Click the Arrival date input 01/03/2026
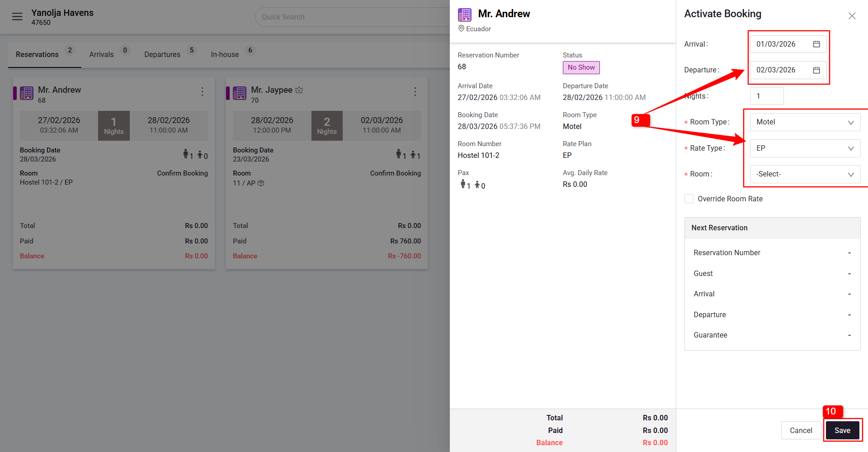Viewport: 868px width, 452px height. (x=788, y=44)
